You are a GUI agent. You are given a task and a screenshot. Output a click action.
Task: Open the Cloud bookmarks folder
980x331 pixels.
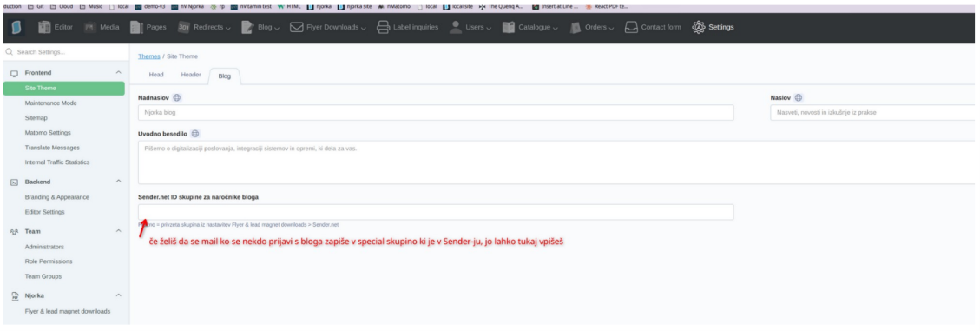click(x=62, y=6)
